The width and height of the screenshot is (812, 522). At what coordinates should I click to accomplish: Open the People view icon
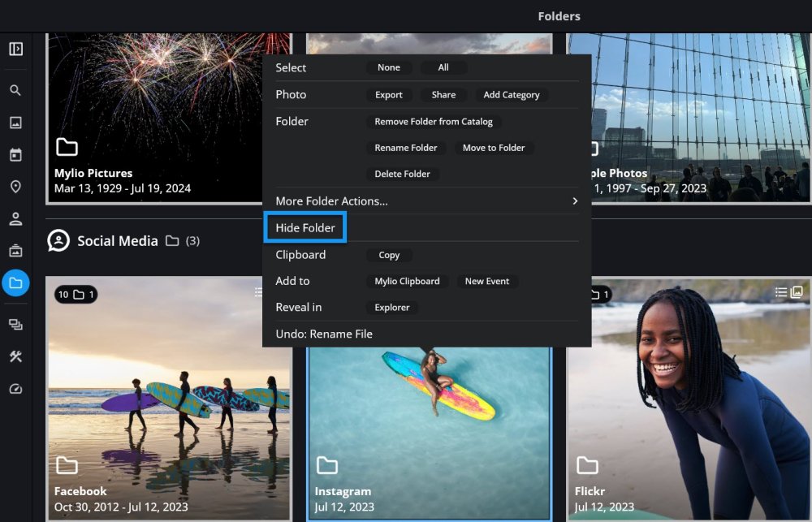point(15,218)
